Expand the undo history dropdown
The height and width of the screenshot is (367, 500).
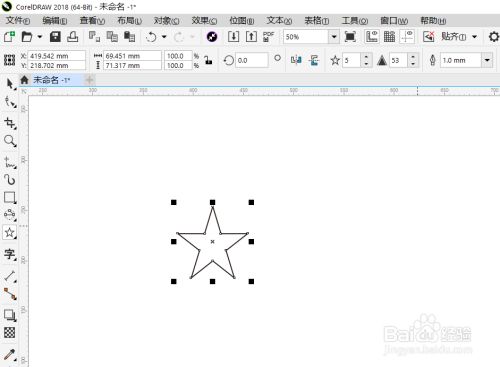tap(164, 36)
